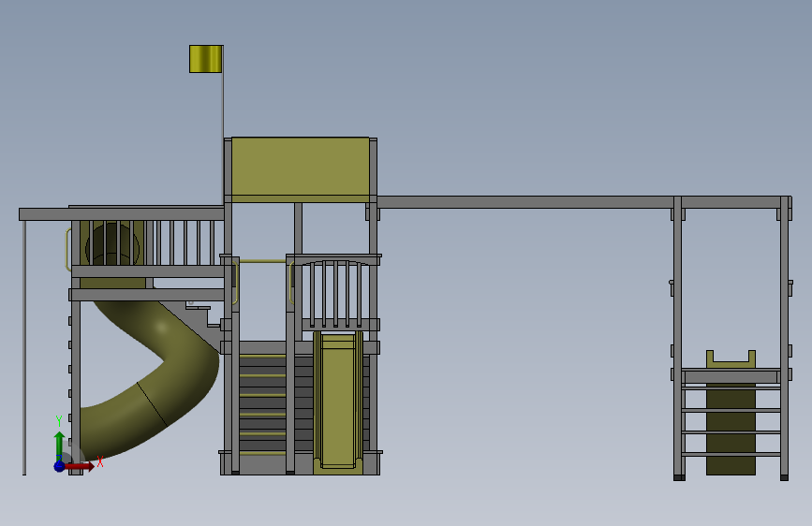Select the straight slide under the tower
Screen dimensions: 812x526
338,402
